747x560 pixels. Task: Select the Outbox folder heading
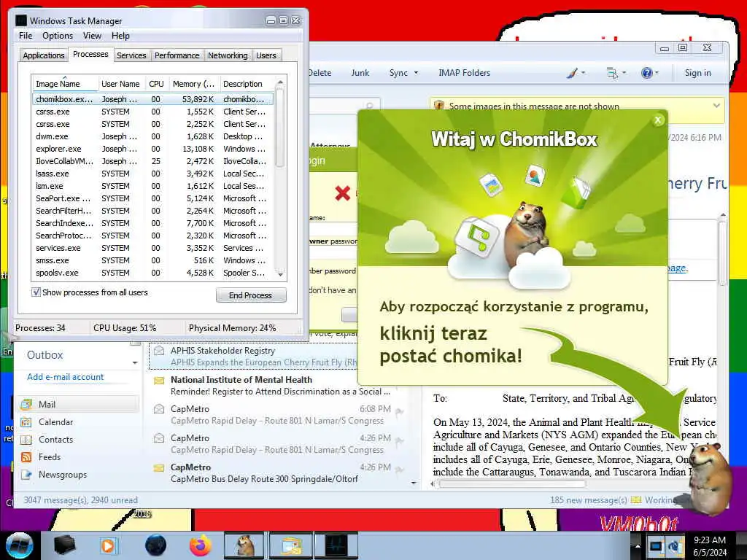tap(44, 355)
